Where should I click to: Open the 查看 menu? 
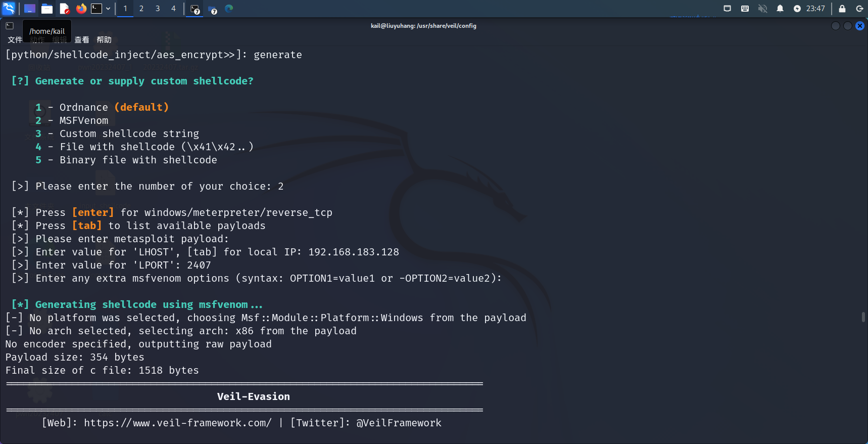point(82,39)
